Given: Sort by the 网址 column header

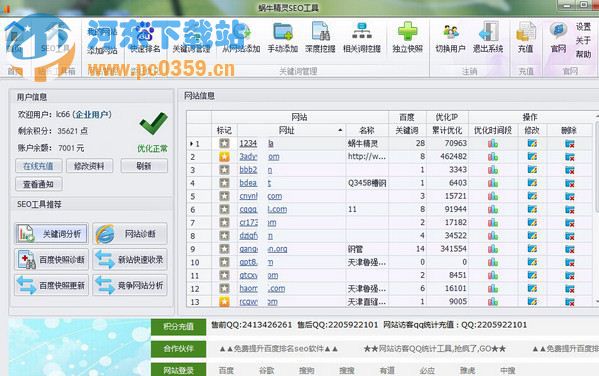Looking at the screenshot, I should coord(291,130).
